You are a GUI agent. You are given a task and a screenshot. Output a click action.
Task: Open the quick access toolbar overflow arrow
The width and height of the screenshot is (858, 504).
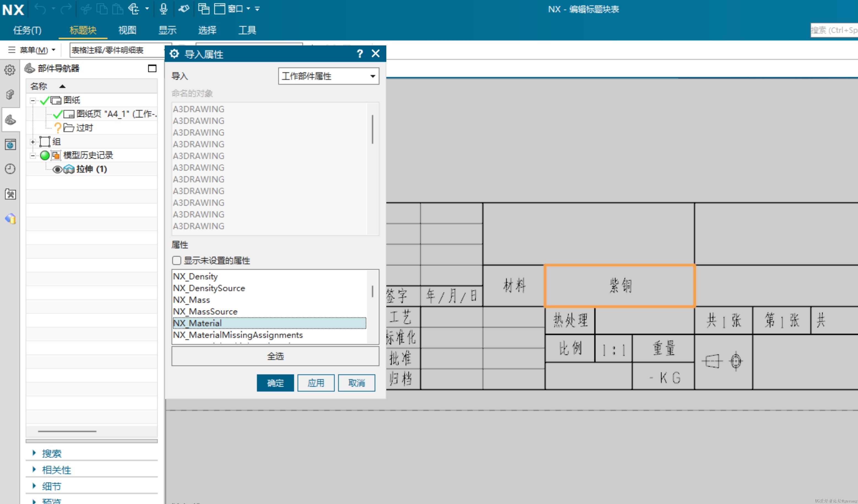pos(257,9)
